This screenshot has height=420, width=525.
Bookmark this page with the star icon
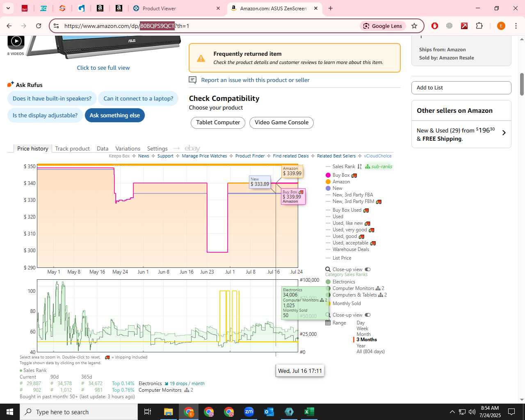tap(414, 26)
